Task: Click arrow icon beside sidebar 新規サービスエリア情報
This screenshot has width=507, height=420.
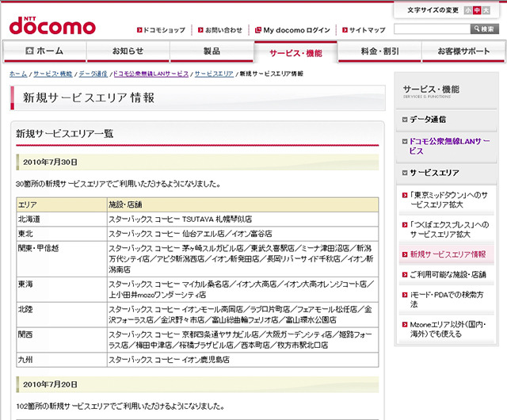Action: 405,254
